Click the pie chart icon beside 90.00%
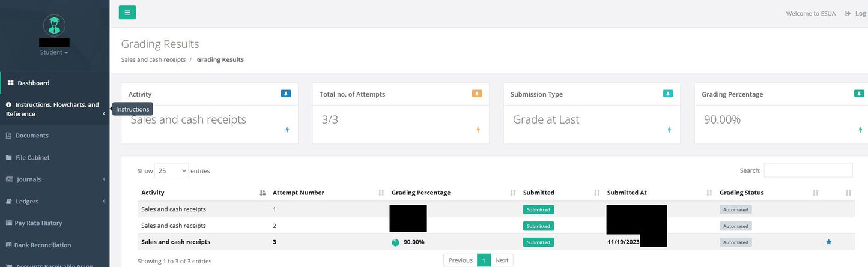Image resolution: width=868 pixels, height=267 pixels. coord(395,242)
